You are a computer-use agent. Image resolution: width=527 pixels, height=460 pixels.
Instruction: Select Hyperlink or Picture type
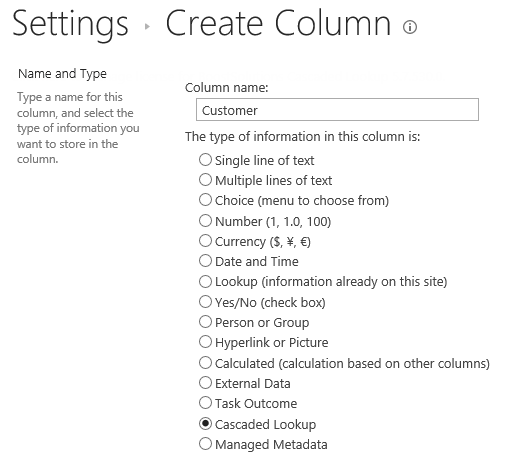point(205,342)
